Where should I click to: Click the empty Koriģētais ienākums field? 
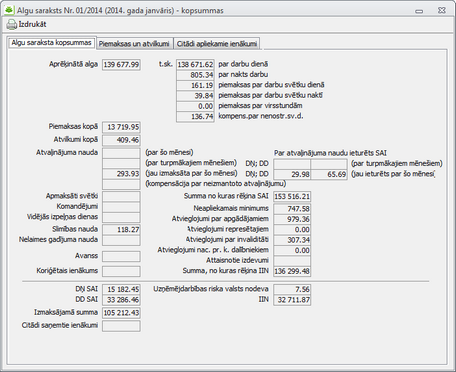tap(121, 271)
